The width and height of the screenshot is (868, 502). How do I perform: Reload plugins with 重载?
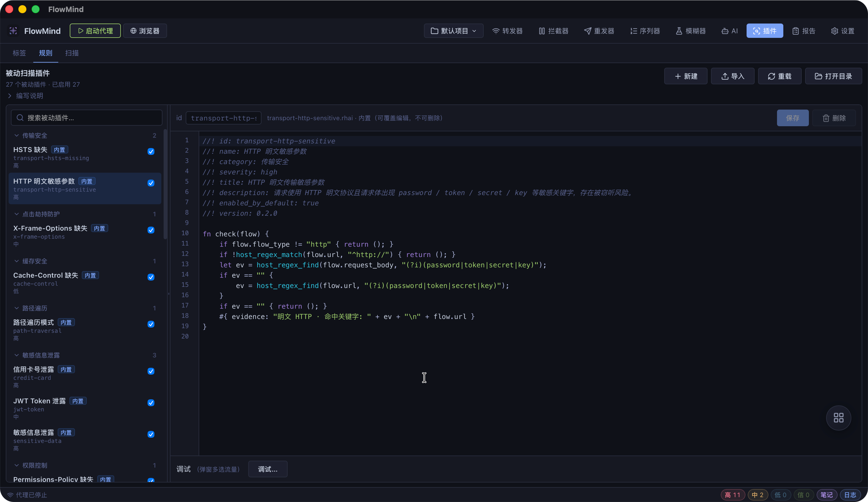pos(780,76)
